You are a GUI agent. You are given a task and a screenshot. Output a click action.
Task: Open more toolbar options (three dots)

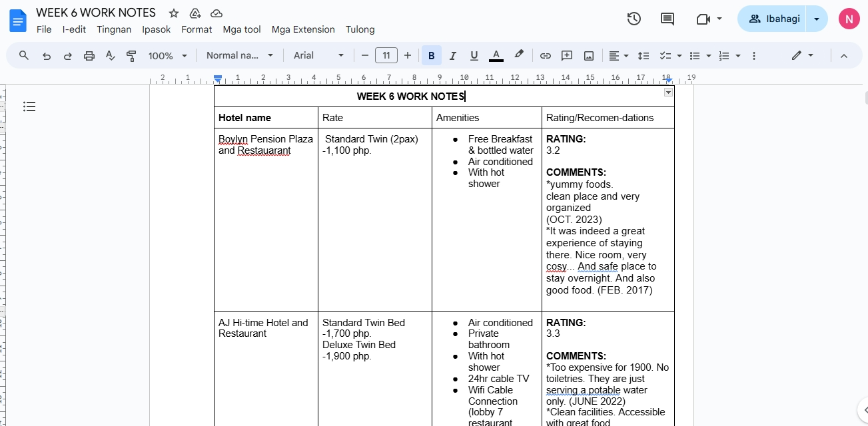click(x=754, y=56)
